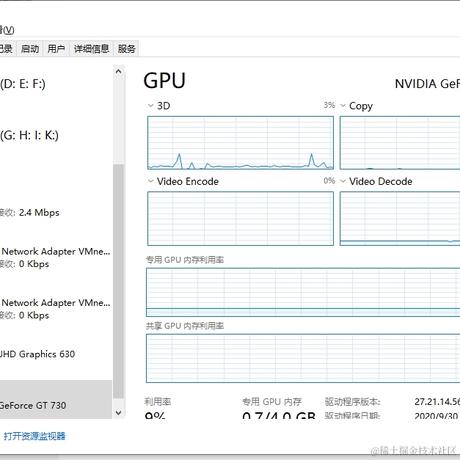Expand the Copy engine selector chevron

click(x=343, y=106)
